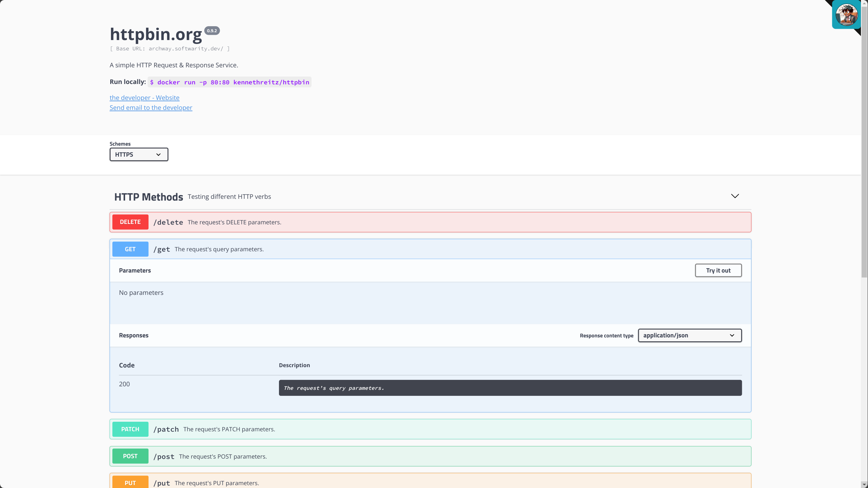Collapse the HTTP Methods section chevron
Image resolution: width=868 pixels, height=488 pixels.
point(735,196)
